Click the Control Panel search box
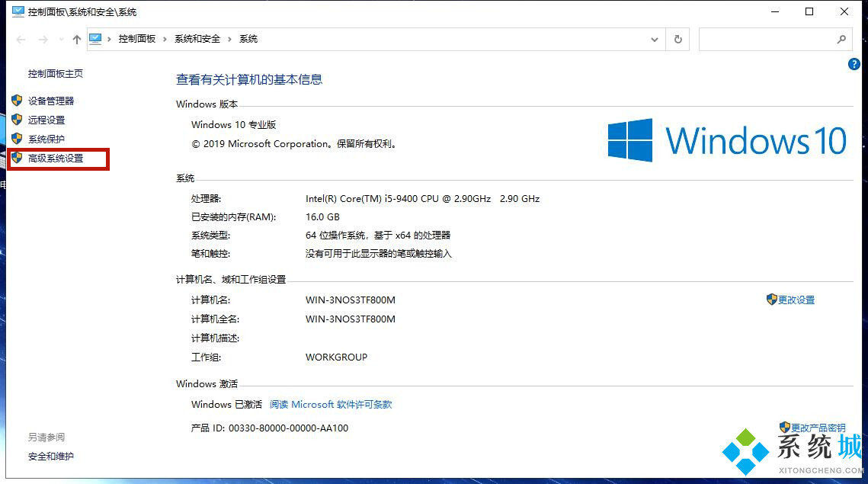The height and width of the screenshot is (484, 868). click(x=775, y=40)
